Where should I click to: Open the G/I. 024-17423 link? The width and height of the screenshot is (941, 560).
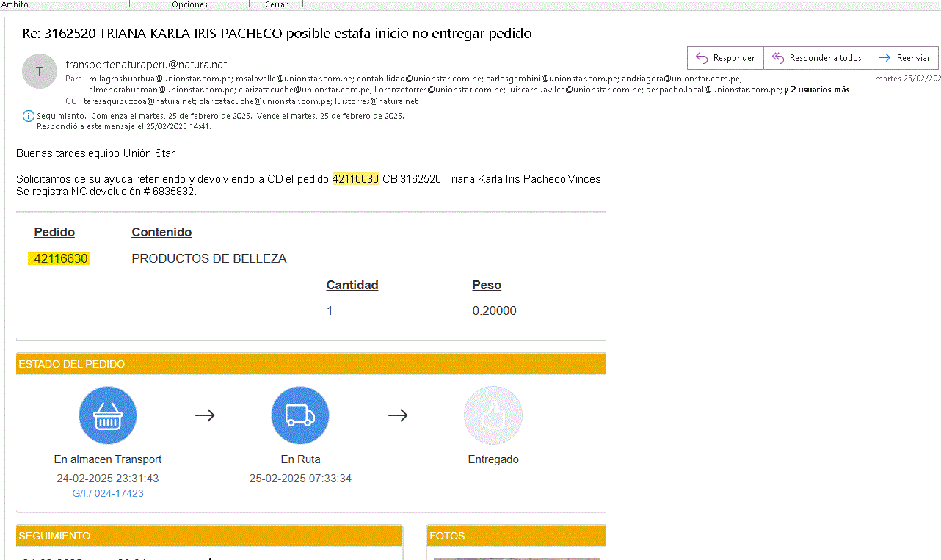108,493
